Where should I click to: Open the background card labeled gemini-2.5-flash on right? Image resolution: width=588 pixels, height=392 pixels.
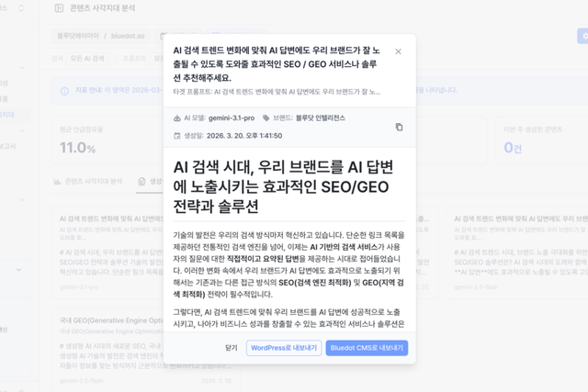[x=517, y=252]
